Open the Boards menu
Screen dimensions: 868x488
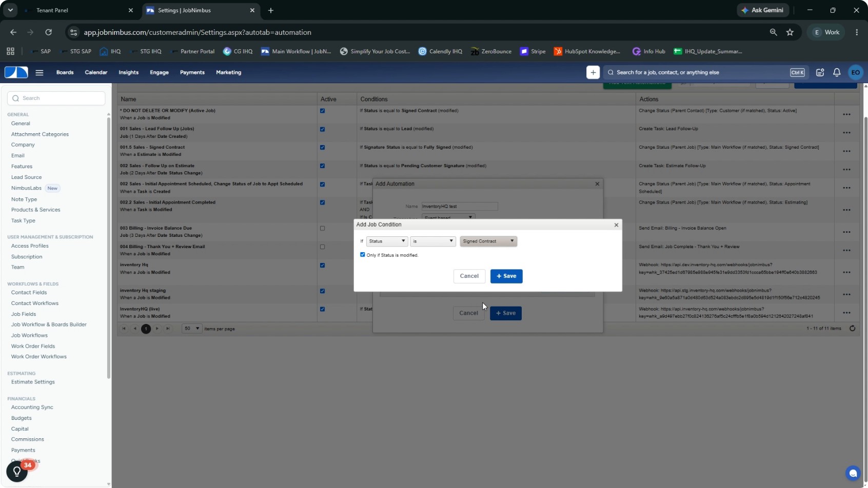click(x=65, y=72)
